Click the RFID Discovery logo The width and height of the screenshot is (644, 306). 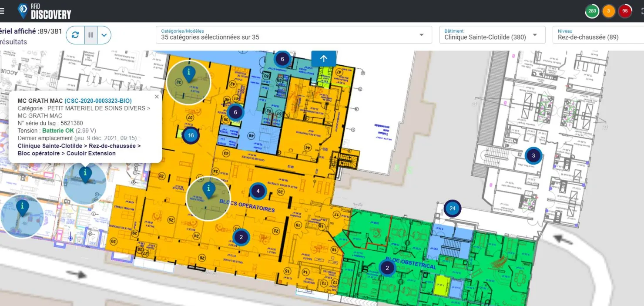tap(44, 11)
